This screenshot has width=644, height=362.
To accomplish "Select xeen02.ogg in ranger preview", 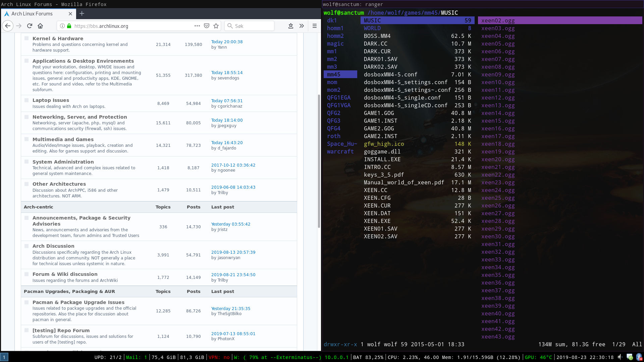I will coord(560,20).
